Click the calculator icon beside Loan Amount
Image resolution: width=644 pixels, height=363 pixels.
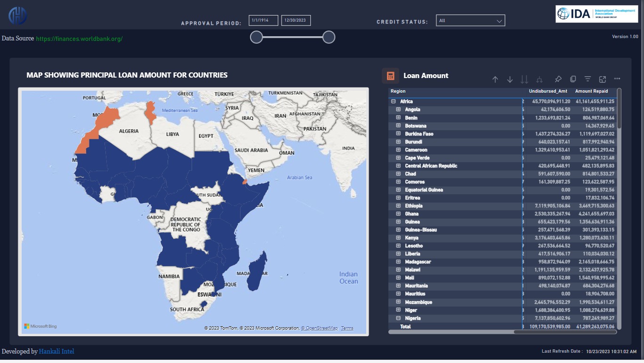click(390, 76)
